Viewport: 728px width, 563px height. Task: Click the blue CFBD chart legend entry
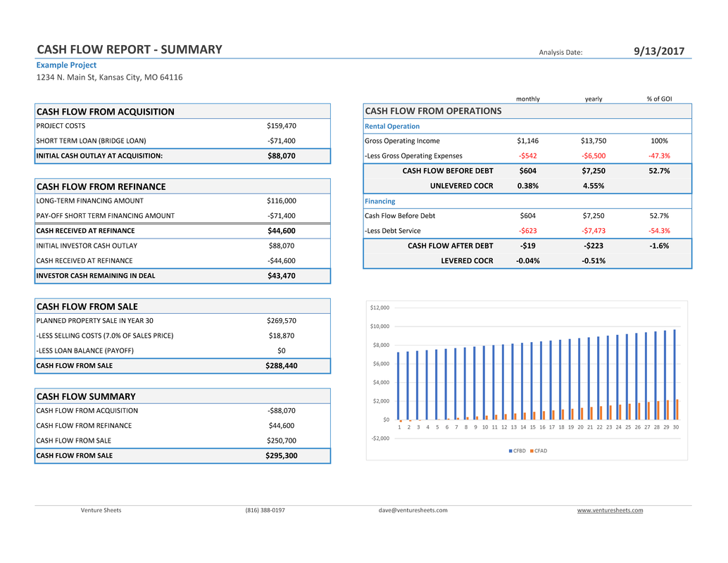click(x=517, y=450)
